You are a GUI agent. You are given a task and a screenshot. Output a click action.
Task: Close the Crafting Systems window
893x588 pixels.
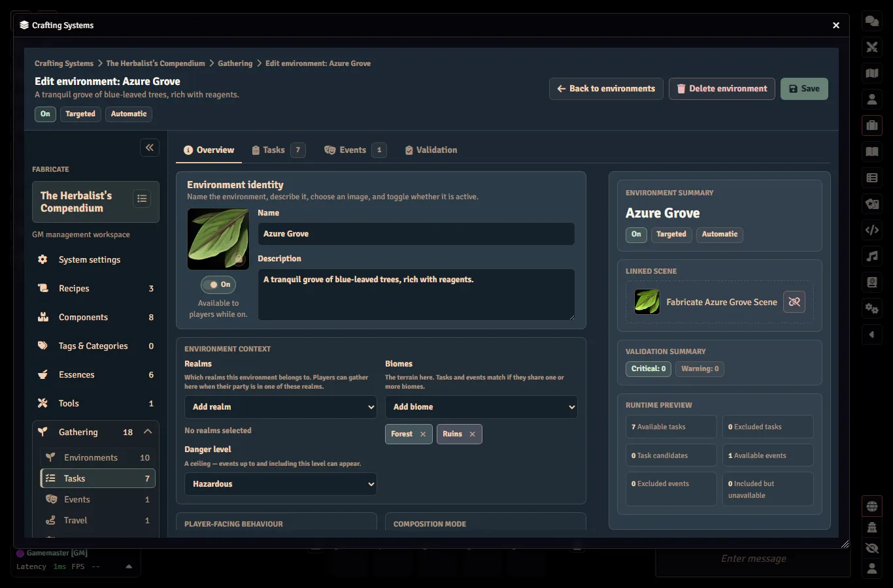pos(836,25)
